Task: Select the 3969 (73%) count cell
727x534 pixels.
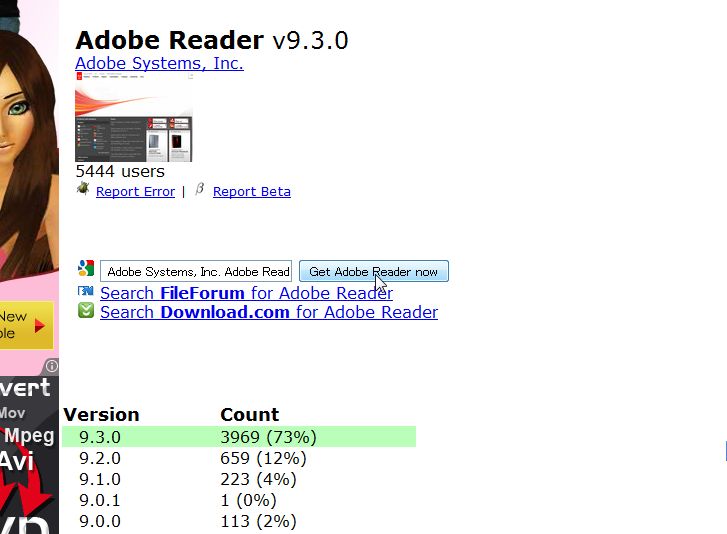Action: tap(268, 437)
